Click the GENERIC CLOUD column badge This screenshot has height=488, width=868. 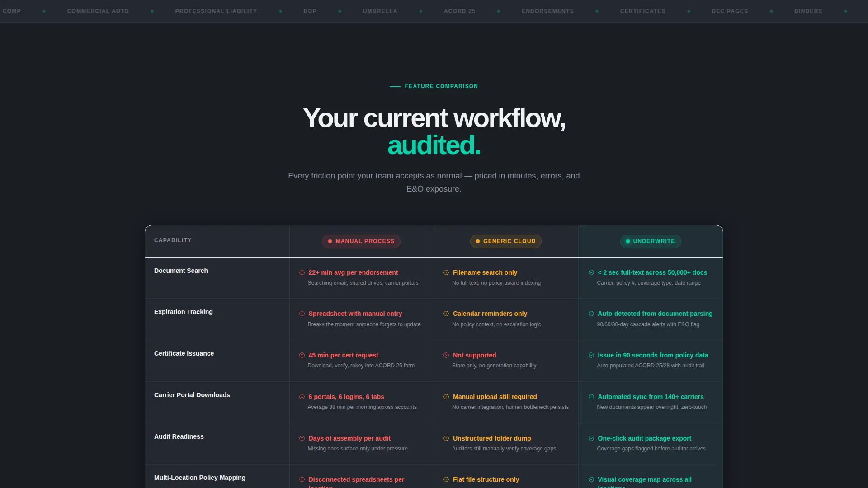506,241
